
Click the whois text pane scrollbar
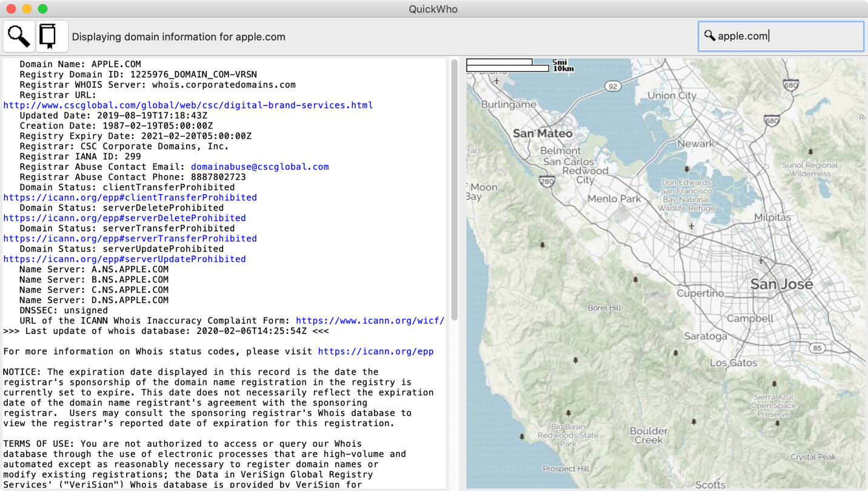455,190
